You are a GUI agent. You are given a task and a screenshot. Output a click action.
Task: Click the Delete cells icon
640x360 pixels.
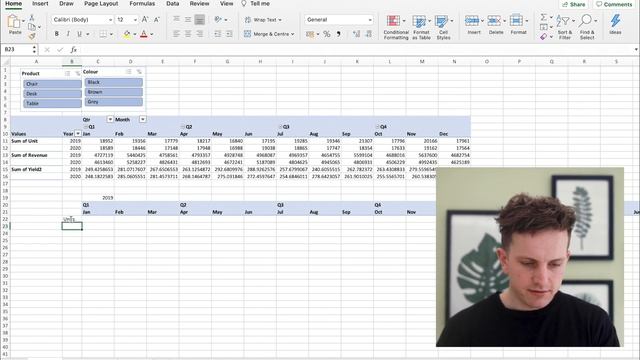click(494, 20)
